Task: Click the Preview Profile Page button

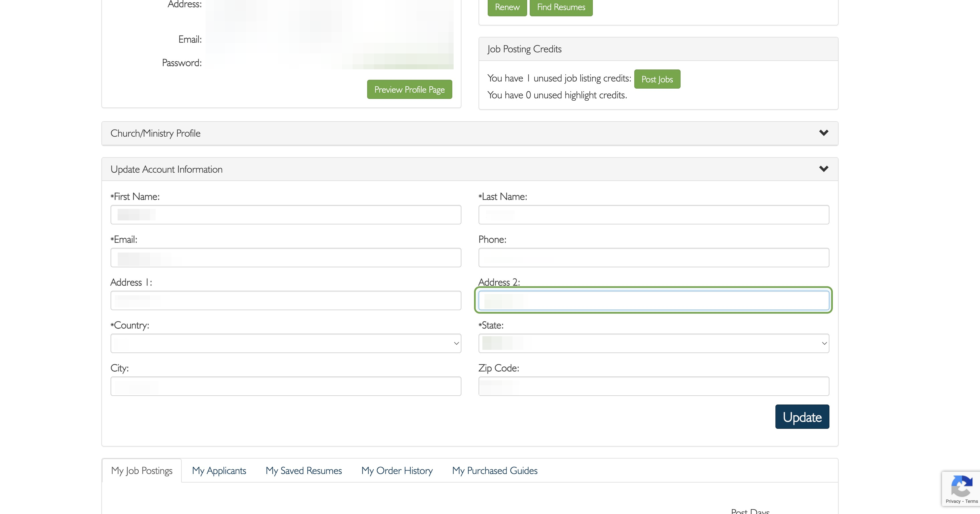Action: click(409, 89)
